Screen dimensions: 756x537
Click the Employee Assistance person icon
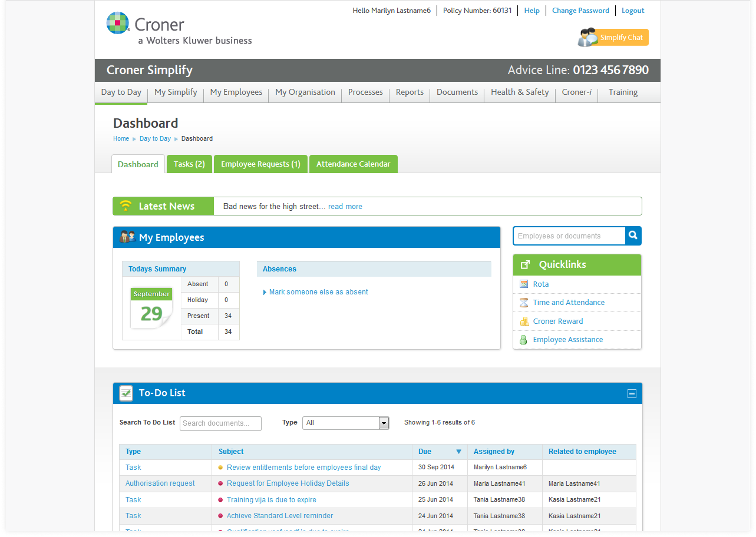pyautogui.click(x=524, y=340)
